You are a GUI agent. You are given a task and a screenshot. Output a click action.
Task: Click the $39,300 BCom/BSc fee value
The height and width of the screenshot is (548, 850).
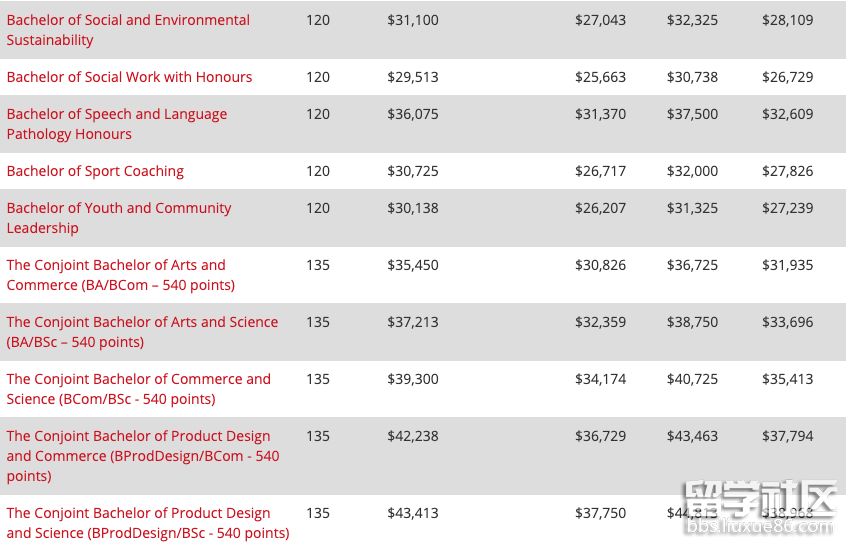(x=413, y=379)
